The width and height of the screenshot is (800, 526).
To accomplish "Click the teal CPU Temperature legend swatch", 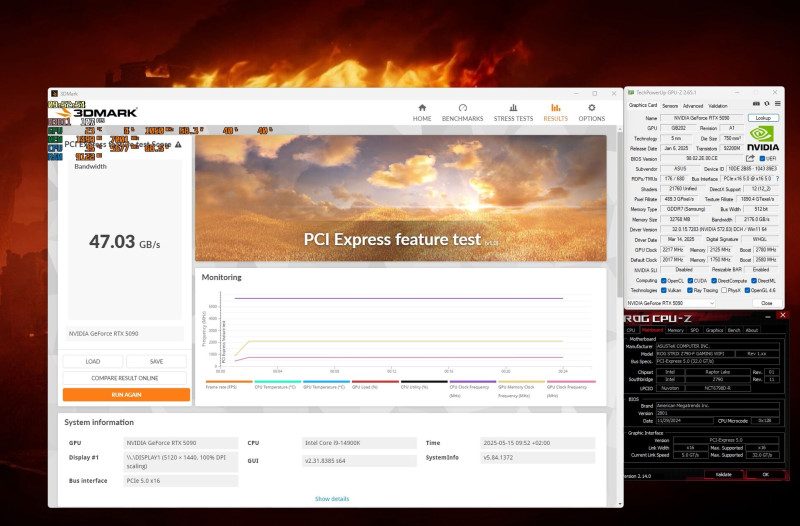I will tap(278, 382).
